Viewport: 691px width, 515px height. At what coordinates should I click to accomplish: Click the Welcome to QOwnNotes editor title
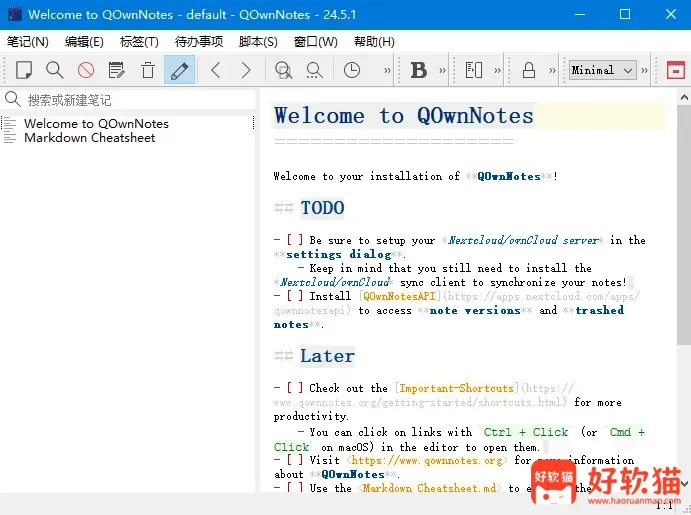pyautogui.click(x=404, y=115)
